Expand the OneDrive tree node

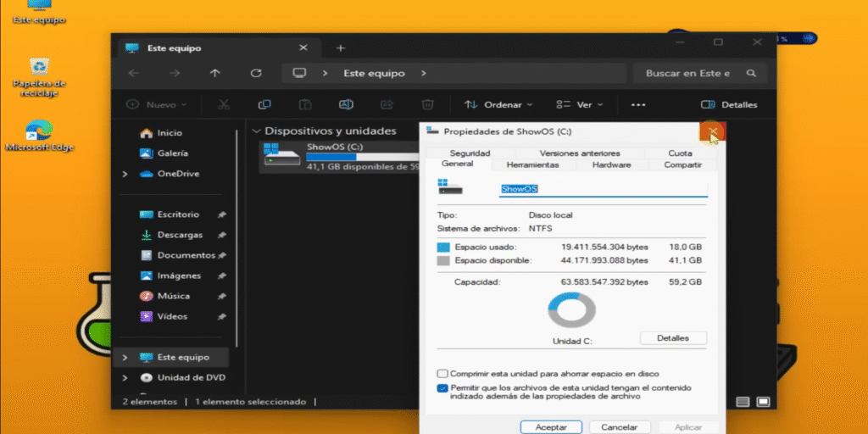pyautogui.click(x=125, y=174)
